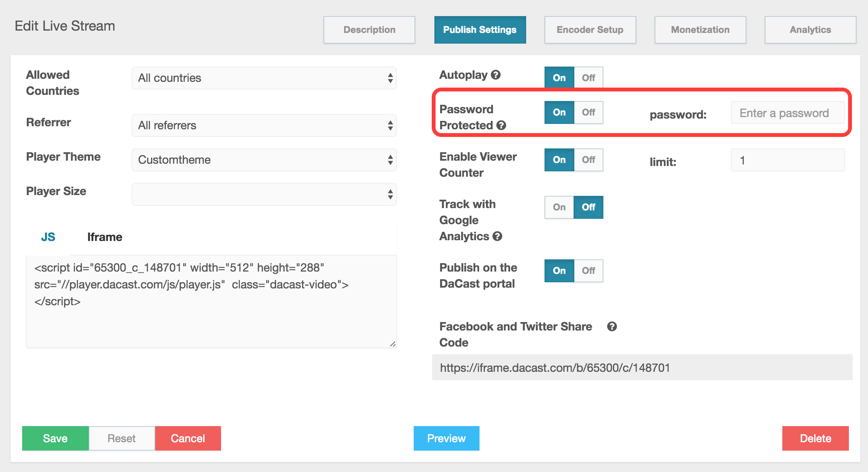Open the Player Theme dropdown
This screenshot has height=472, width=868.
pyautogui.click(x=264, y=160)
